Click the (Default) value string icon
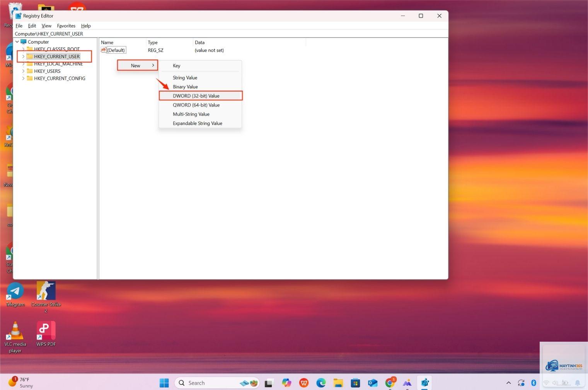Image resolution: width=588 pixels, height=390 pixels. [x=103, y=50]
